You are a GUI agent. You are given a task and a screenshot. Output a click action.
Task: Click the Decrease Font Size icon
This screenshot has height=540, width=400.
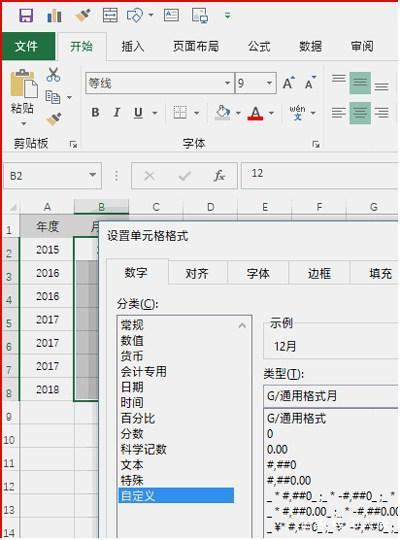310,83
